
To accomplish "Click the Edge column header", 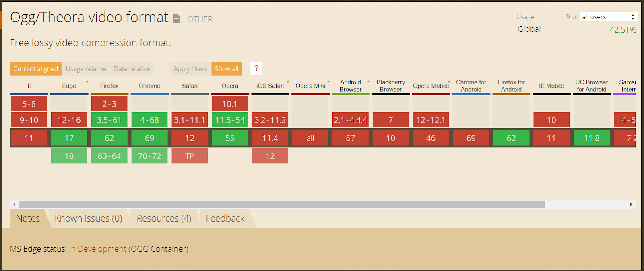I will click(x=69, y=86).
